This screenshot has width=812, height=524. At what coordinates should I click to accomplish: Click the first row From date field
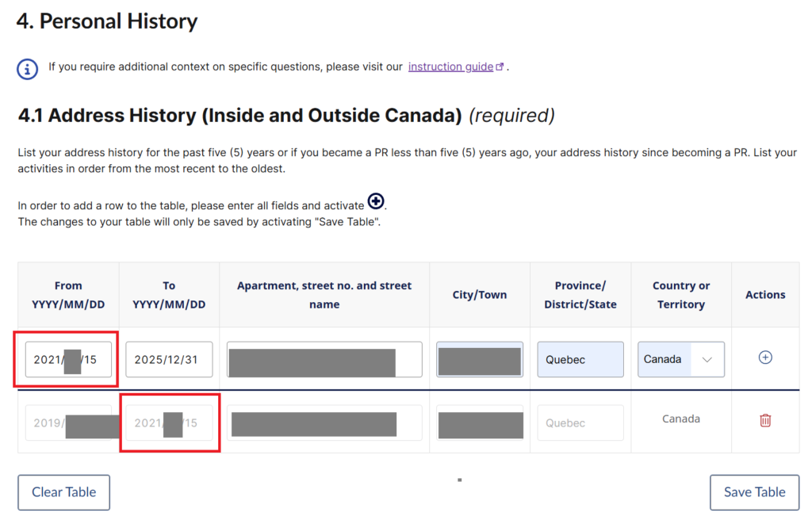68,359
